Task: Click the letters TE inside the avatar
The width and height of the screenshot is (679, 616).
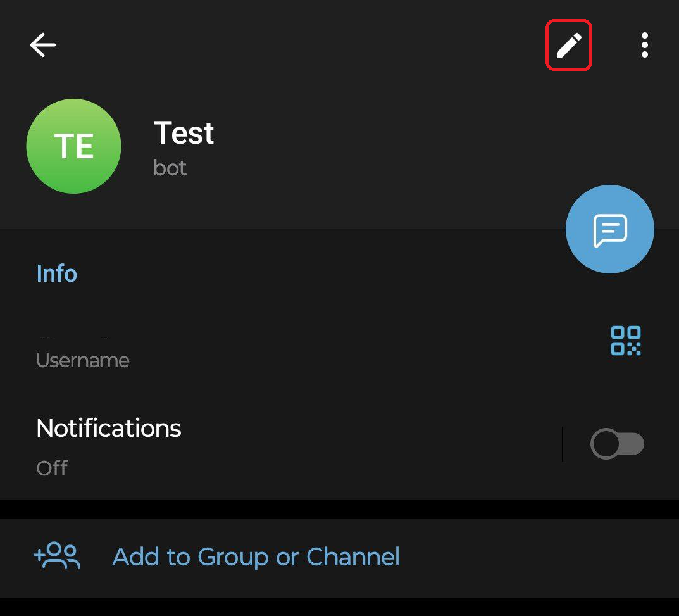Action: 74,147
